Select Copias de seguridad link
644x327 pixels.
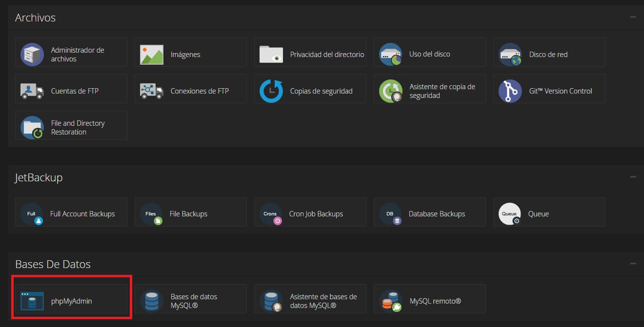(321, 91)
